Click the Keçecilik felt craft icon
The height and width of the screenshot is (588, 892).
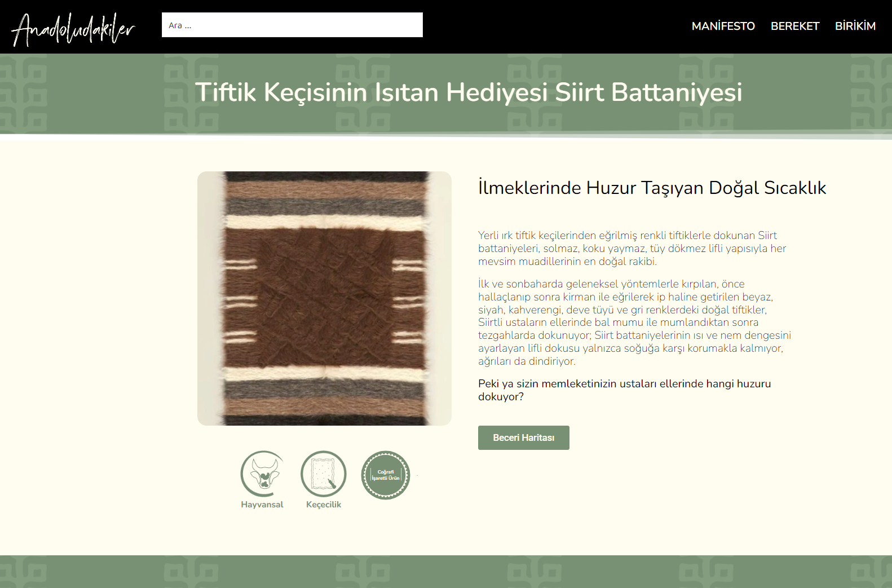tap(324, 474)
